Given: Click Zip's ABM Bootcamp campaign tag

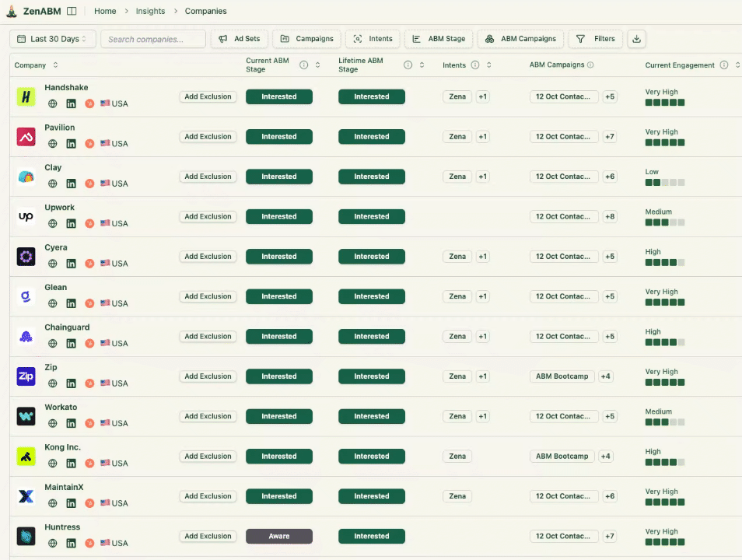Looking at the screenshot, I should [562, 376].
